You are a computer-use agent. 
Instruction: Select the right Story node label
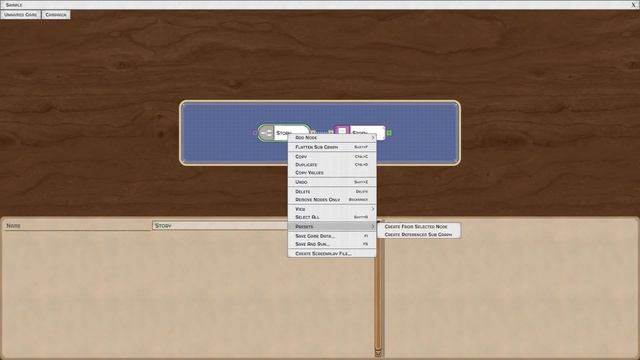pyautogui.click(x=360, y=133)
